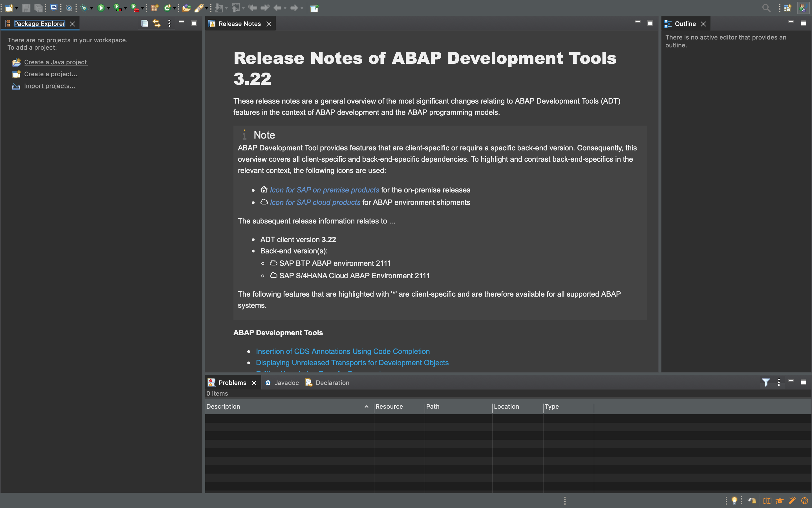Click the green Run button
This screenshot has height=508, width=812.
101,8
